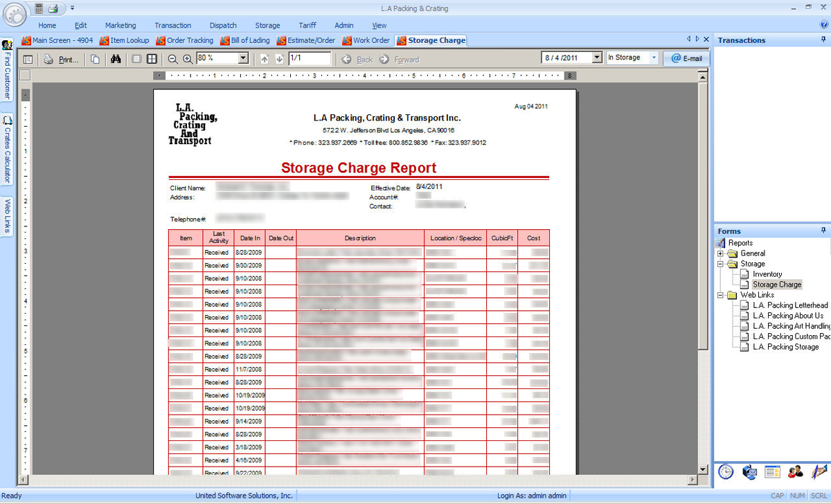Open the calculator quick access icon
Viewport: 831px width, 504px height.
click(39, 8)
